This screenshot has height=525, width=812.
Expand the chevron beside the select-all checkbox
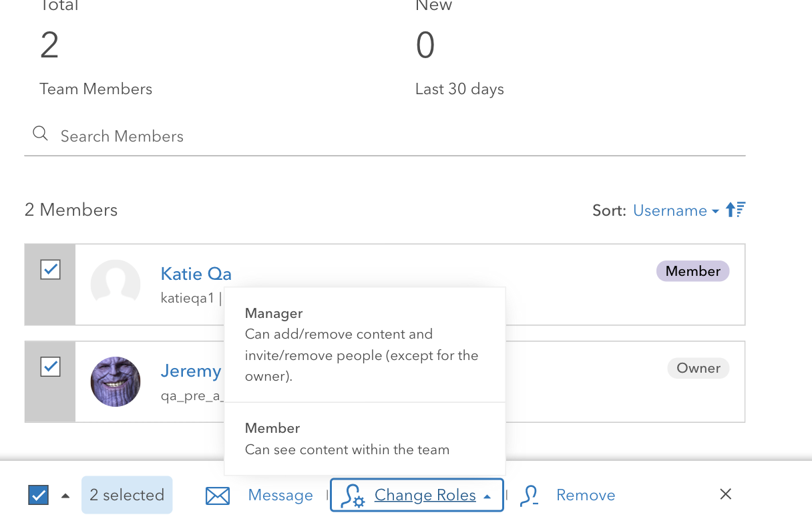65,494
